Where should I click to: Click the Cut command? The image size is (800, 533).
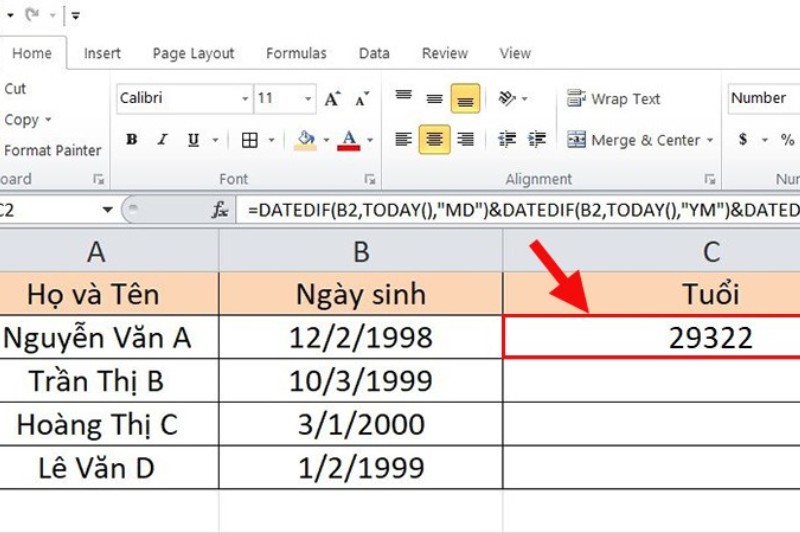(x=15, y=89)
